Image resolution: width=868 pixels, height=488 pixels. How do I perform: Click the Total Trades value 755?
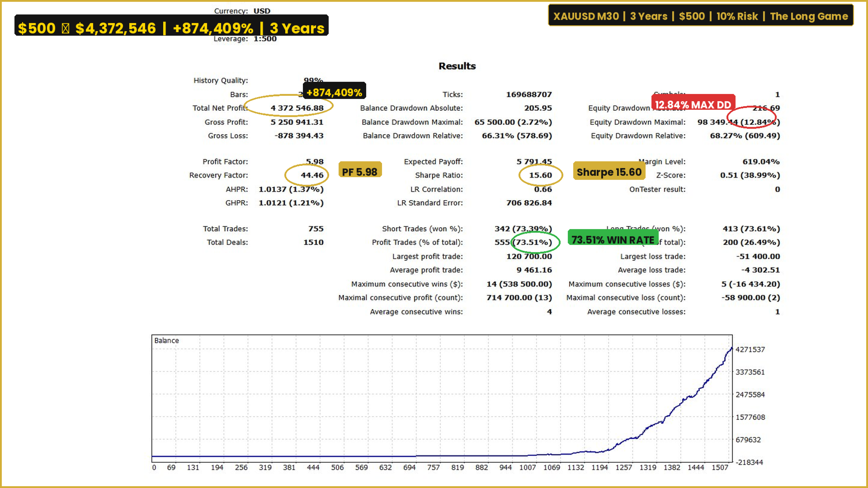pos(316,229)
